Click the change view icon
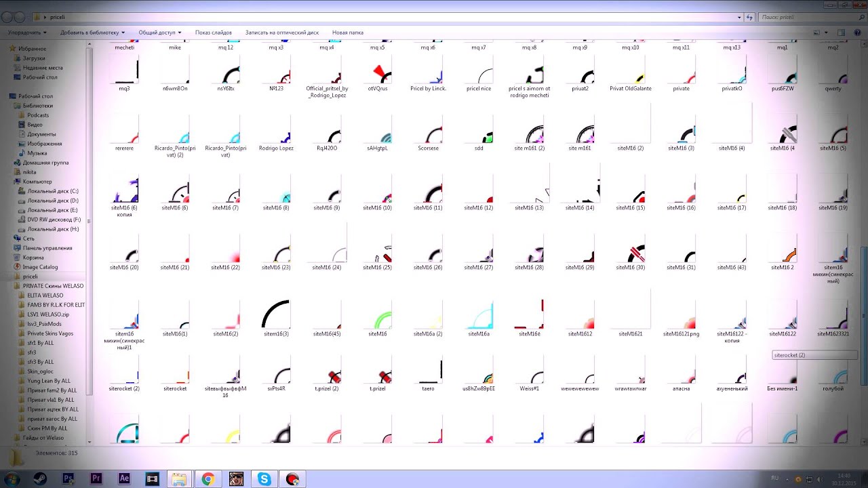The width and height of the screenshot is (868, 488). (817, 33)
